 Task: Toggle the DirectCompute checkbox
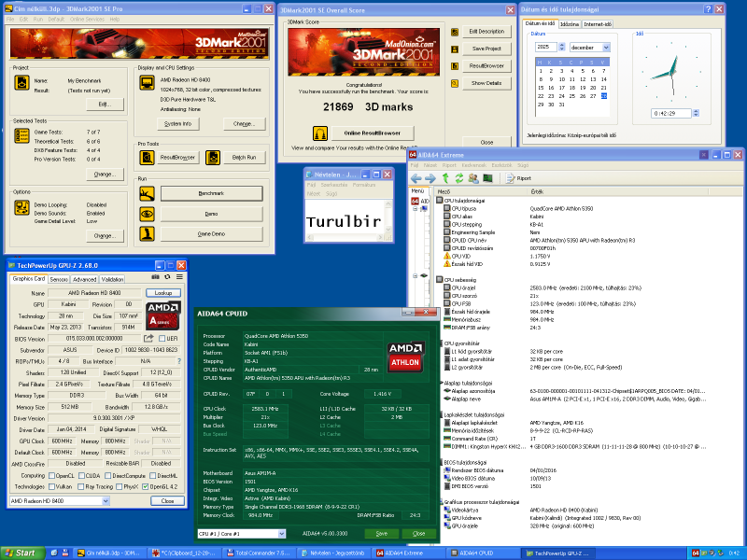107,475
